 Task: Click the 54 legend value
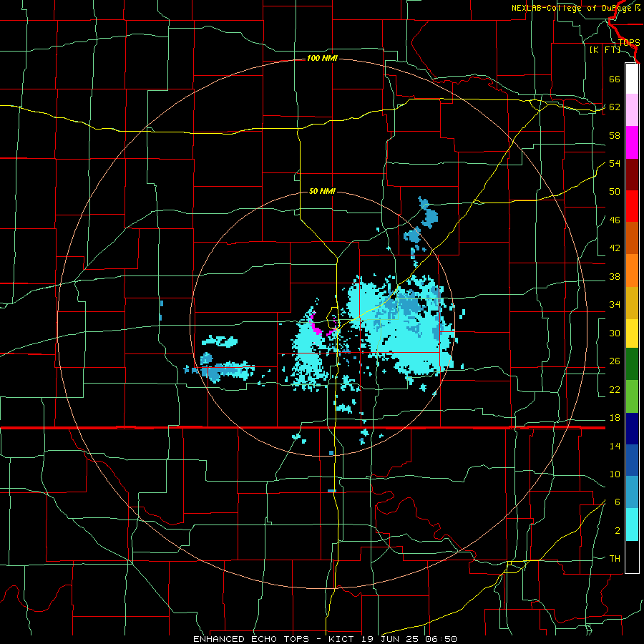pos(615,163)
